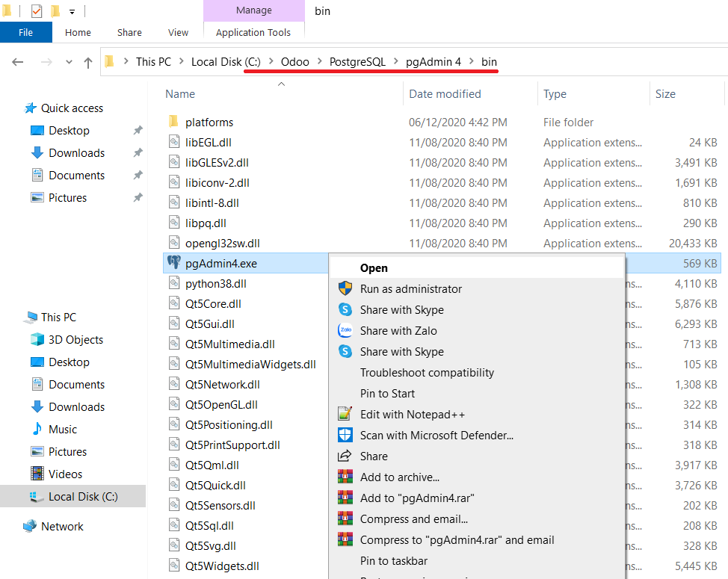Click the Music note icon in sidebar
The height and width of the screenshot is (579, 728).
pos(37,429)
